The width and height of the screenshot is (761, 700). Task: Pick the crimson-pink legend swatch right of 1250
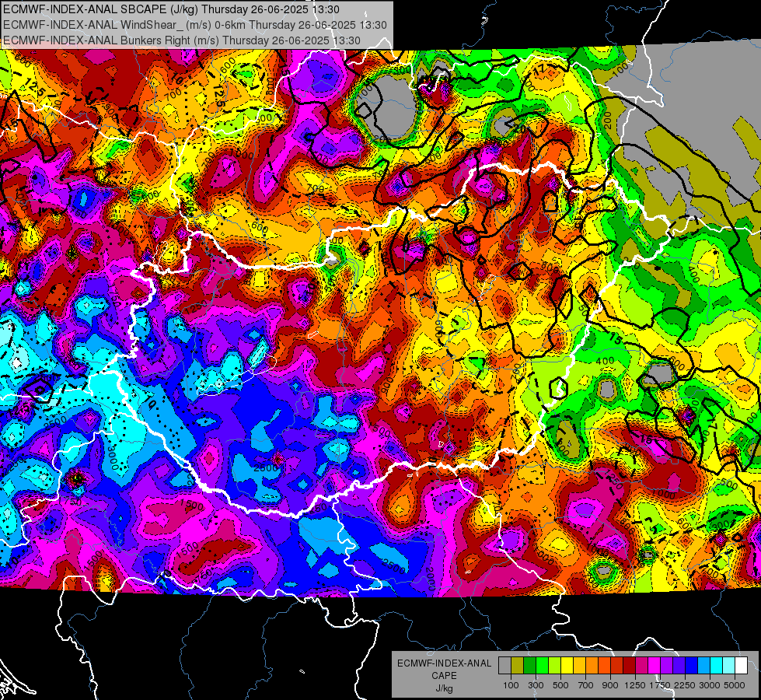point(641,665)
